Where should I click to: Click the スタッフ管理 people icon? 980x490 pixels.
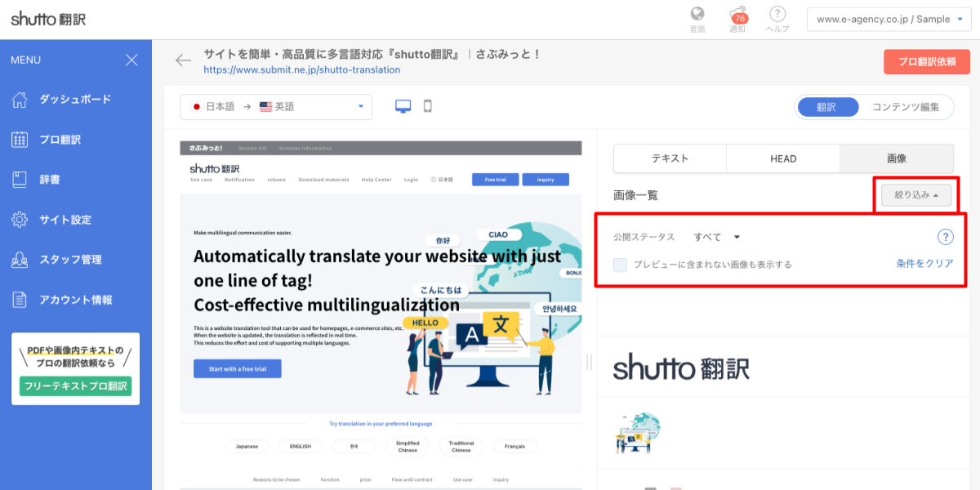click(20, 260)
